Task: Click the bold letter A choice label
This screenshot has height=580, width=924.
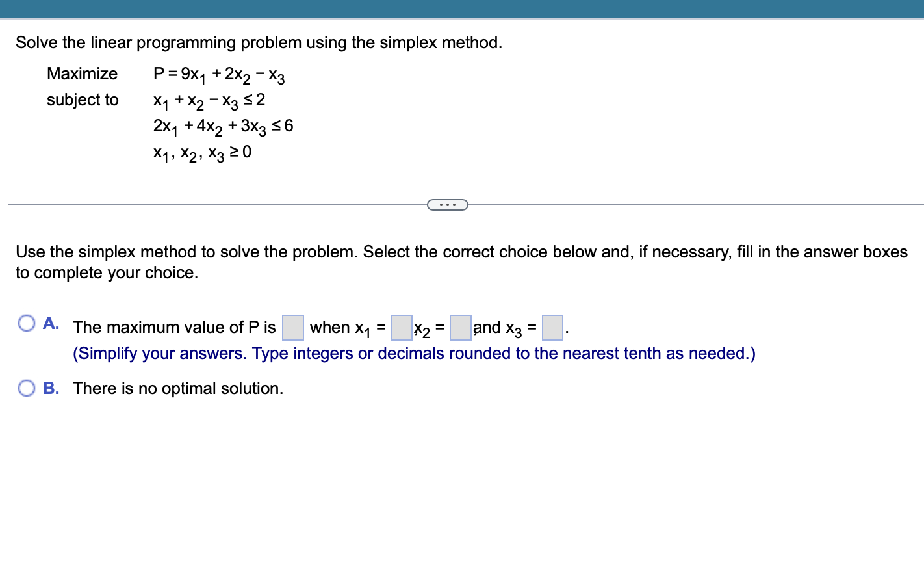Action: point(51,323)
